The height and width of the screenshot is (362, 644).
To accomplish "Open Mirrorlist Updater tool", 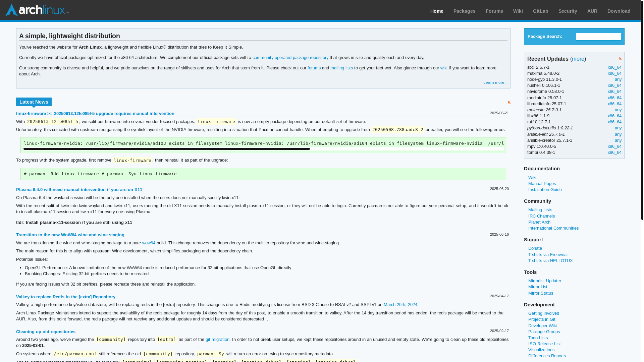I will (544, 281).
